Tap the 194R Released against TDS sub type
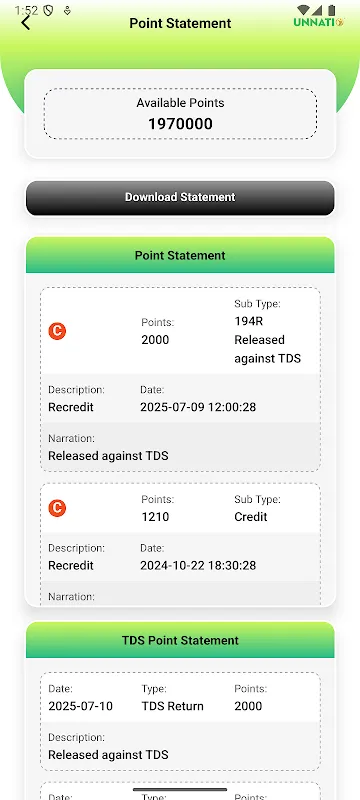360x800 pixels. point(267,340)
